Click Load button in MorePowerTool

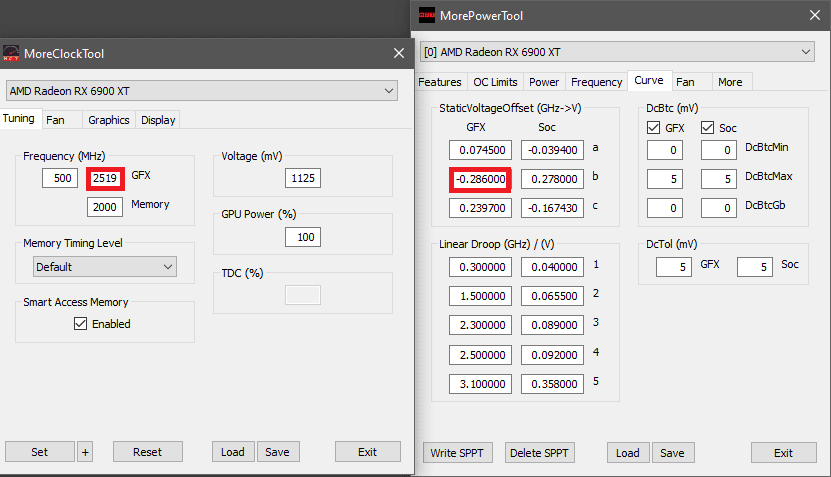(x=628, y=453)
